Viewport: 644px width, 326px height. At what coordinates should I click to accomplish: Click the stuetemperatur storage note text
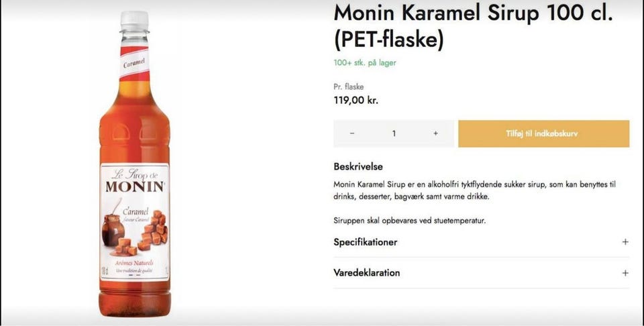410,220
